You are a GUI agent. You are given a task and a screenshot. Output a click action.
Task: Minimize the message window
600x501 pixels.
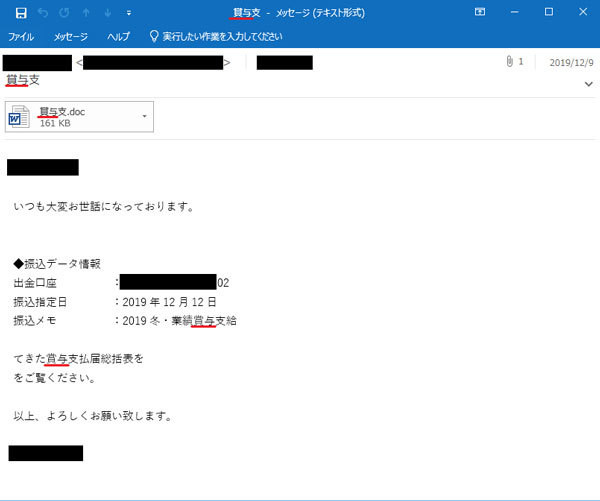click(515, 12)
